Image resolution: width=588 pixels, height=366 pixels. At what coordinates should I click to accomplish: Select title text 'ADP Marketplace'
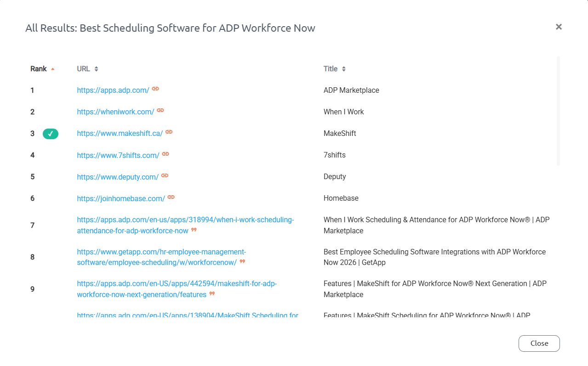click(x=351, y=90)
